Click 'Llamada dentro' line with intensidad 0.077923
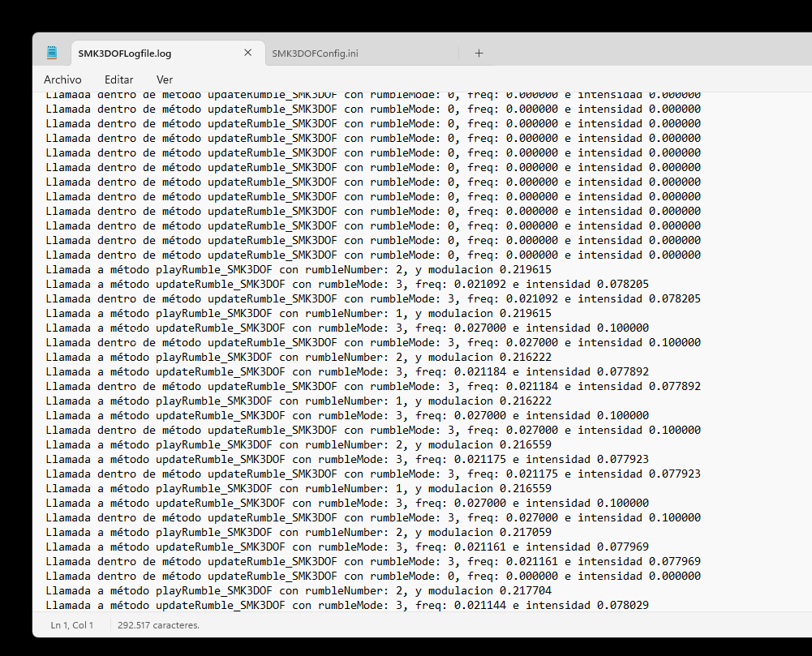The width and height of the screenshot is (812, 656). pyautogui.click(x=373, y=474)
